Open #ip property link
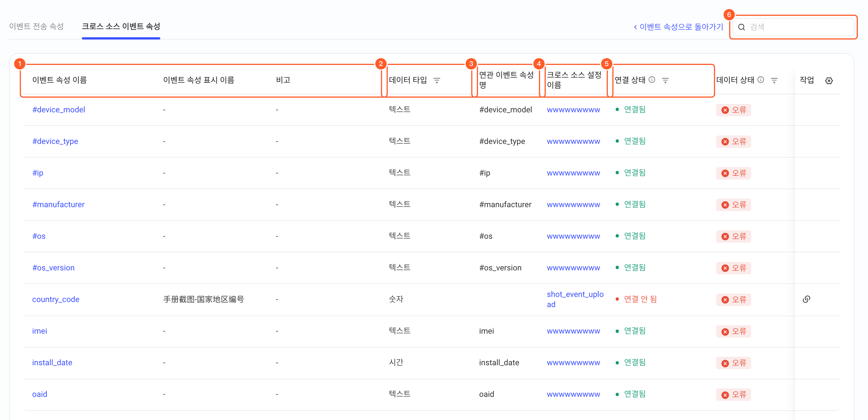Image resolution: width=868 pixels, height=420 pixels. pyautogui.click(x=38, y=173)
